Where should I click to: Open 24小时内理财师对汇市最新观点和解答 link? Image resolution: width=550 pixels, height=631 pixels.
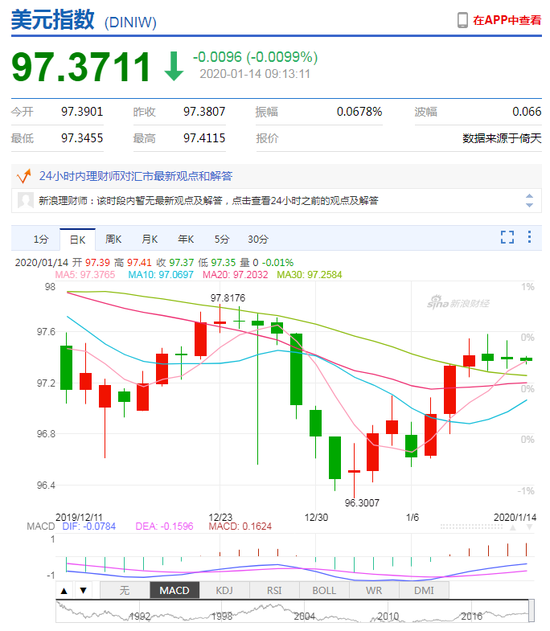pyautogui.click(x=136, y=176)
